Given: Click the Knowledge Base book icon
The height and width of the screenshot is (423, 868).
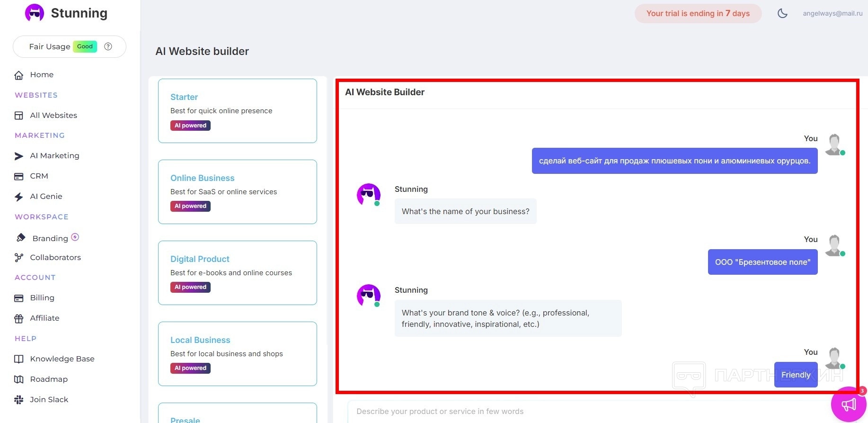Looking at the screenshot, I should (x=19, y=359).
